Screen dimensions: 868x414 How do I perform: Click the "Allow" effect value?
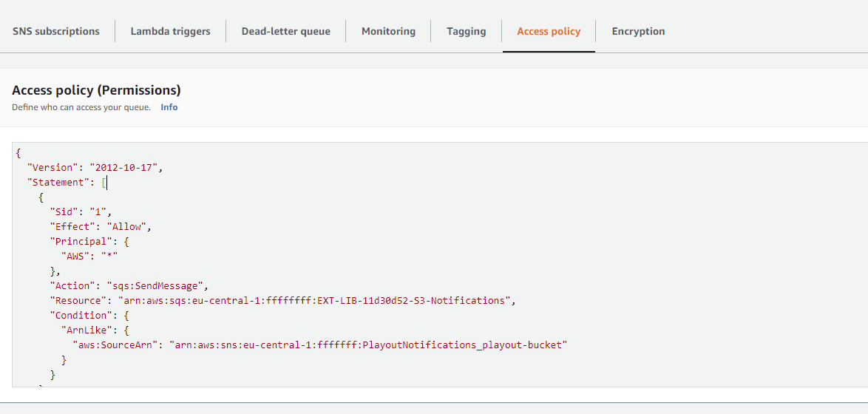[129, 227]
